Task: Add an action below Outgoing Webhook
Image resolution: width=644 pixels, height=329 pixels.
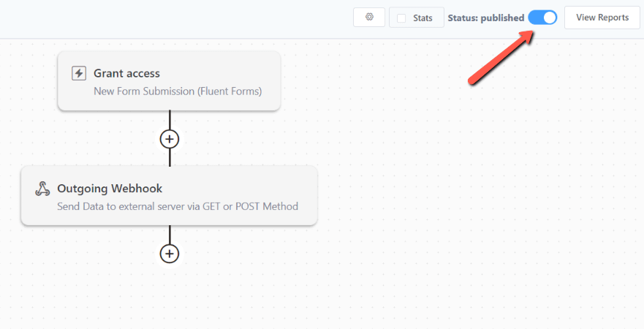Action: point(169,254)
